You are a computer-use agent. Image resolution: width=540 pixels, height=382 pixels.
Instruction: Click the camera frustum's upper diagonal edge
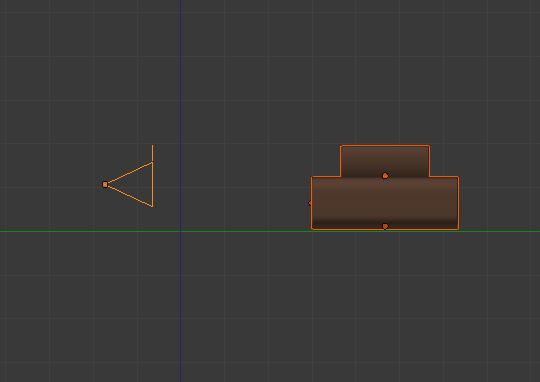pyautogui.click(x=130, y=173)
